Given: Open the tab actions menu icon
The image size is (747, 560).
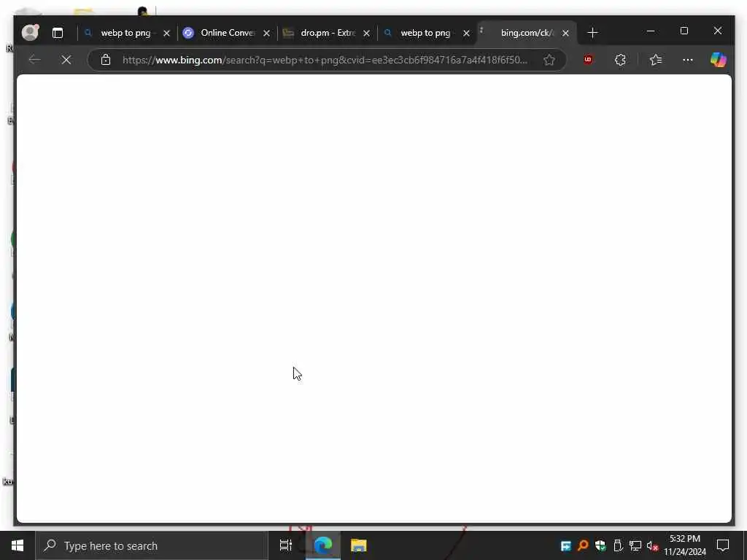Looking at the screenshot, I should click(x=58, y=33).
